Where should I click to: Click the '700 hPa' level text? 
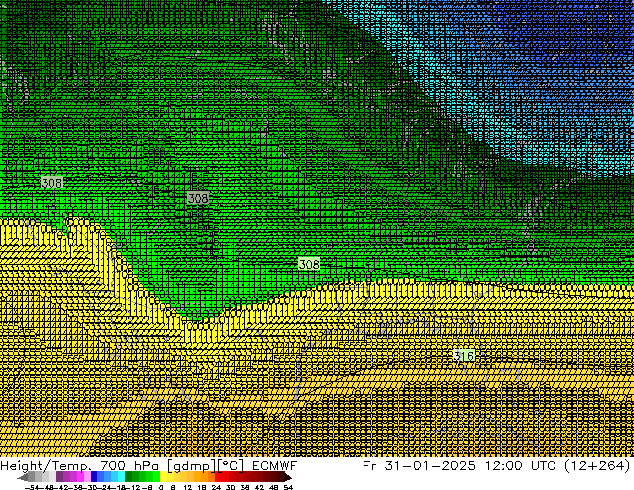click(x=131, y=466)
